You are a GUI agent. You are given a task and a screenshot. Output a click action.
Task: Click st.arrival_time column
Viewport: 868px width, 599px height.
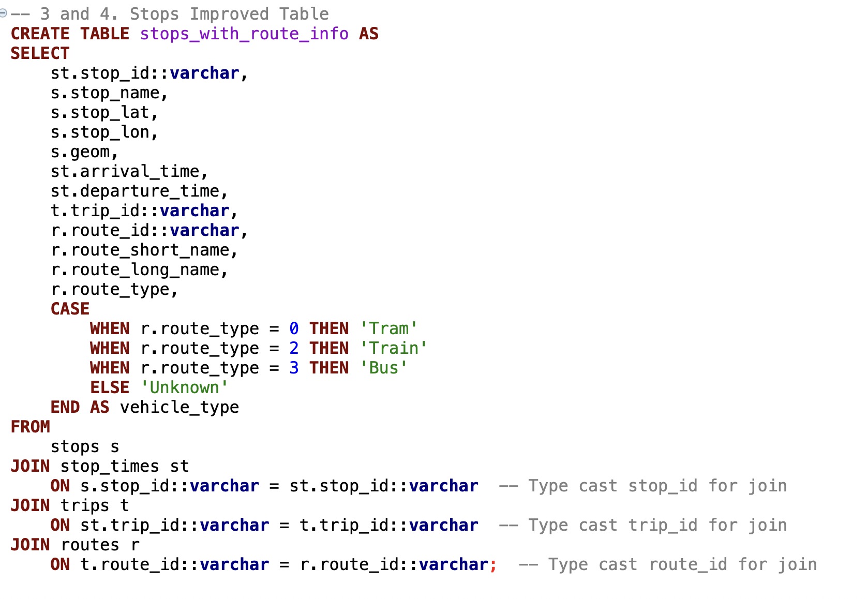129,172
